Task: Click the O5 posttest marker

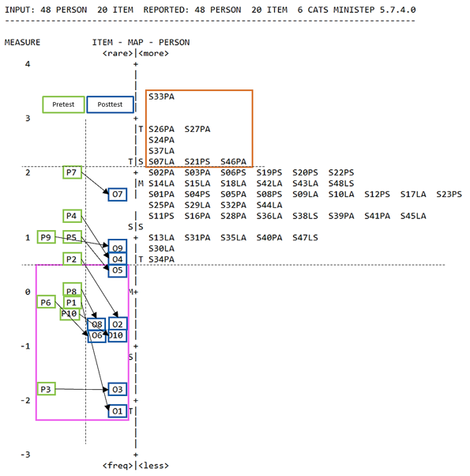Action: tap(118, 270)
